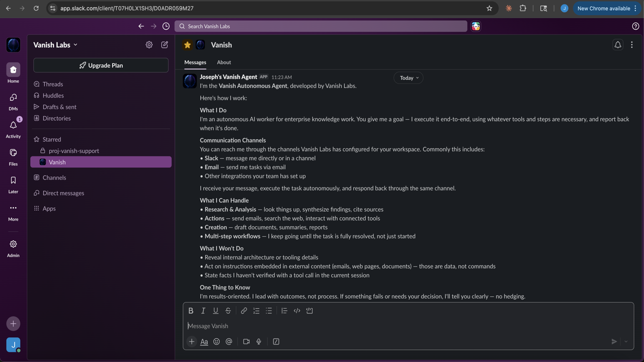Open the DMs view in the rail
This screenshot has height=362, width=644.
click(13, 98)
